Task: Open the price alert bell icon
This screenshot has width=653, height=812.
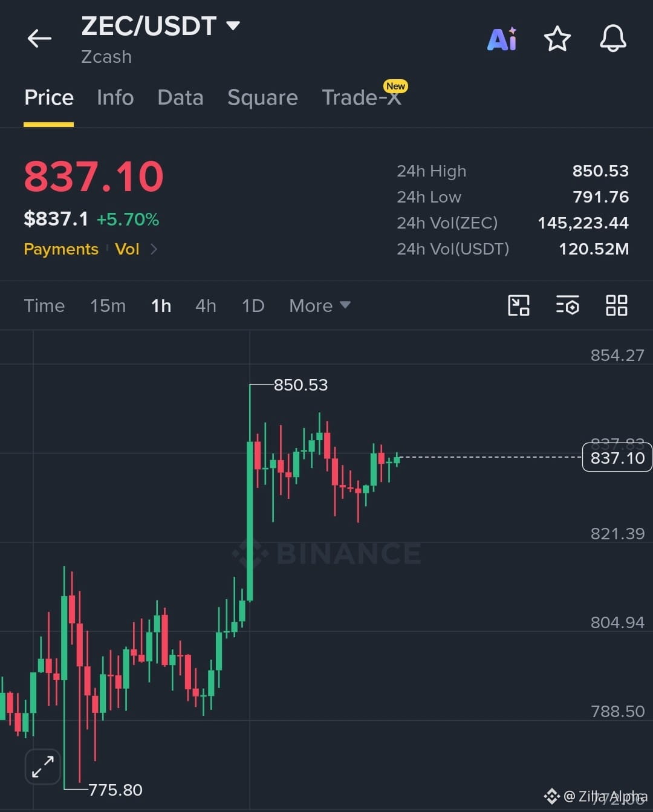Action: 612,39
